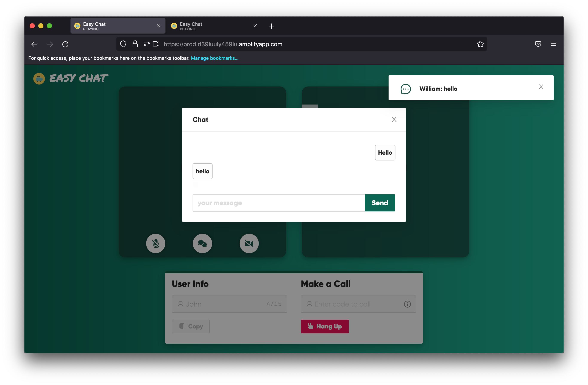Click the EASY CHAT brand title text

point(79,78)
